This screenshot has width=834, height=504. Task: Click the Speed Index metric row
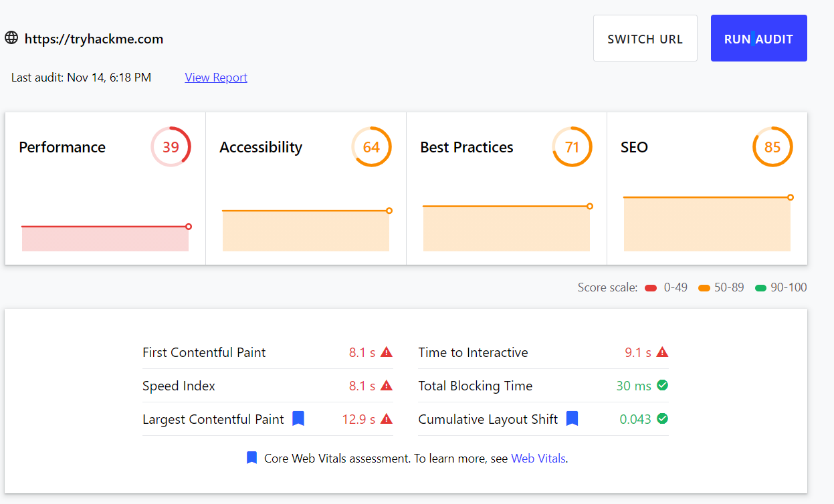click(268, 386)
